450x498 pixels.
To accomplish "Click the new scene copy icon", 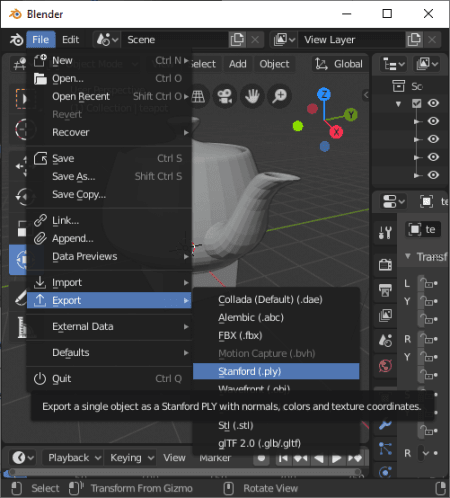I will tap(237, 40).
